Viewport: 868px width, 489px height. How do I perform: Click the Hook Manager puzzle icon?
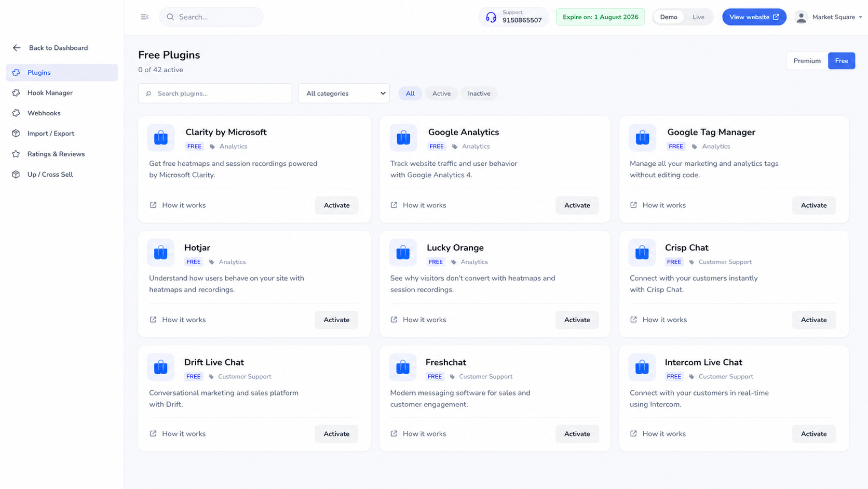[16, 93]
